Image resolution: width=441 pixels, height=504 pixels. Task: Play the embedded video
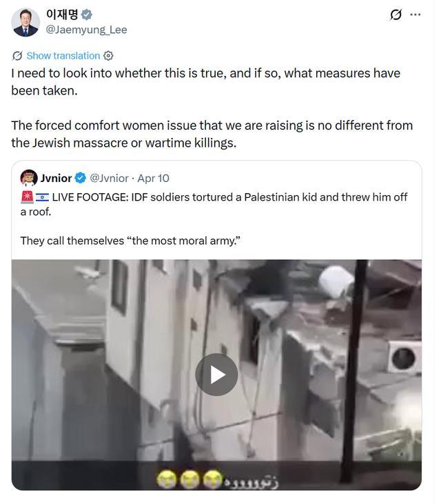click(216, 374)
